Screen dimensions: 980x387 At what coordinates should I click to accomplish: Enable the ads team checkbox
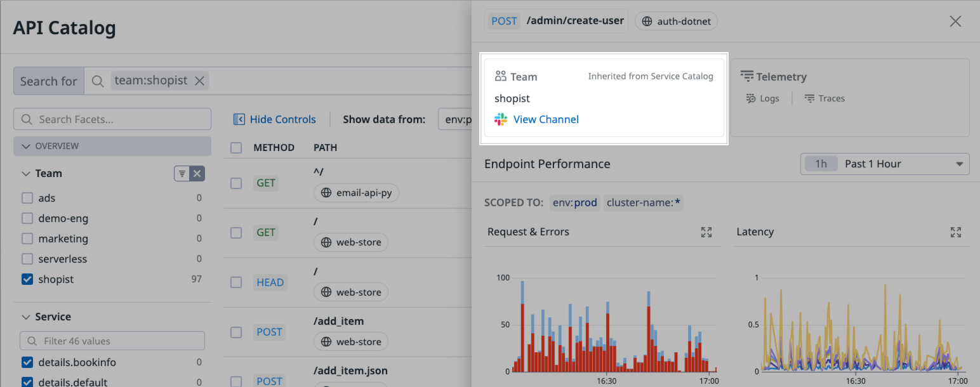[27, 198]
